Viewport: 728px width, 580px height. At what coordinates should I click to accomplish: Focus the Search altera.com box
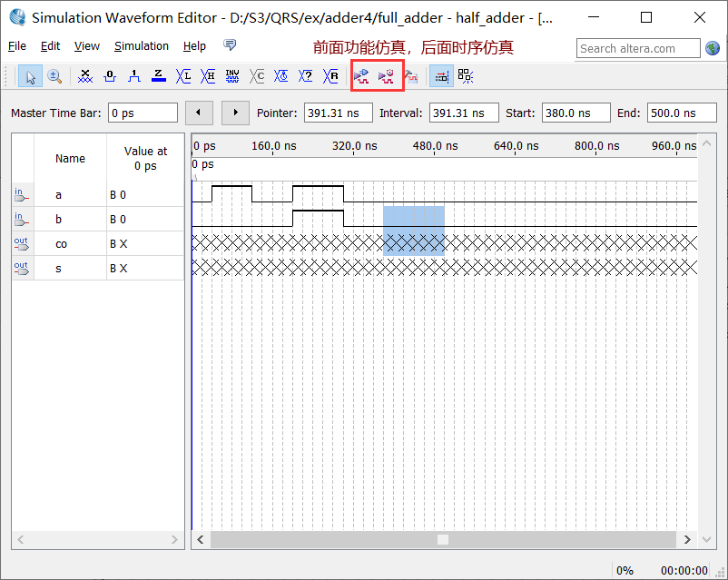(x=638, y=48)
